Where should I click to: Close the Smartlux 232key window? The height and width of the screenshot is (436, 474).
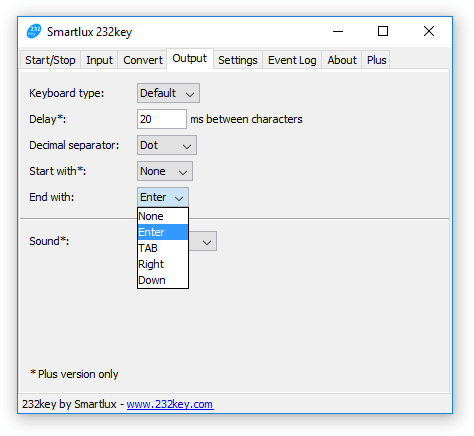click(429, 31)
